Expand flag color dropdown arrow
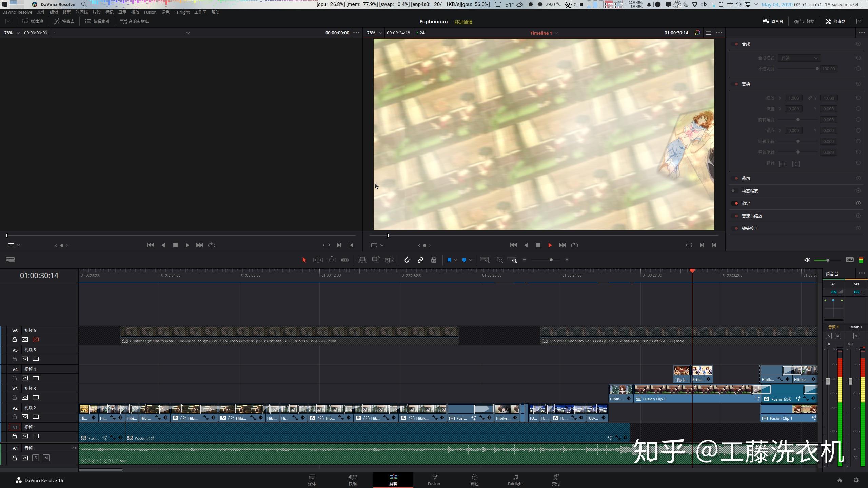Image resolution: width=868 pixels, height=488 pixels. coord(456,260)
